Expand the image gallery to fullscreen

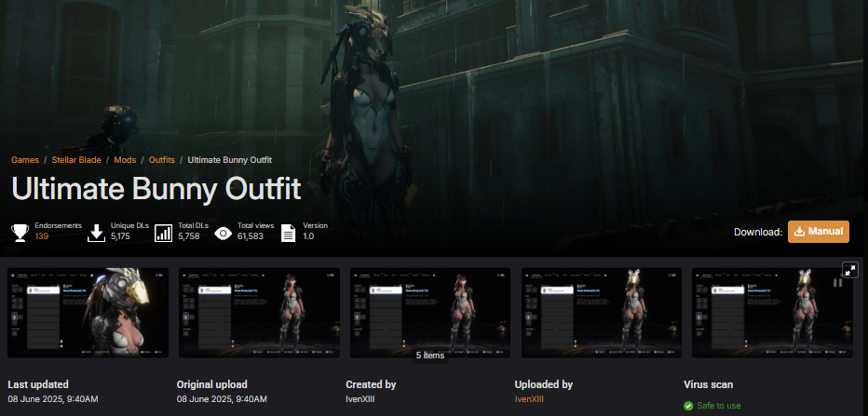pyautogui.click(x=849, y=270)
